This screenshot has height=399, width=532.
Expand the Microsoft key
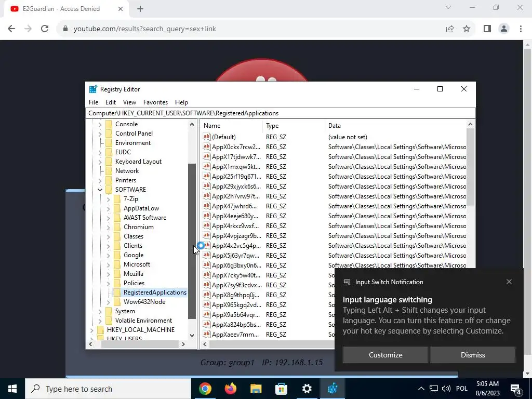[109, 264]
